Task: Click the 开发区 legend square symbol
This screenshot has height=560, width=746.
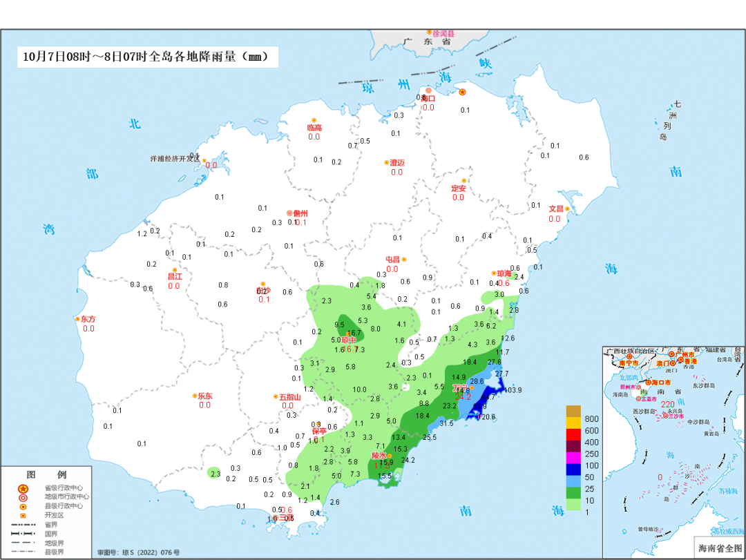Action: tap(23, 516)
